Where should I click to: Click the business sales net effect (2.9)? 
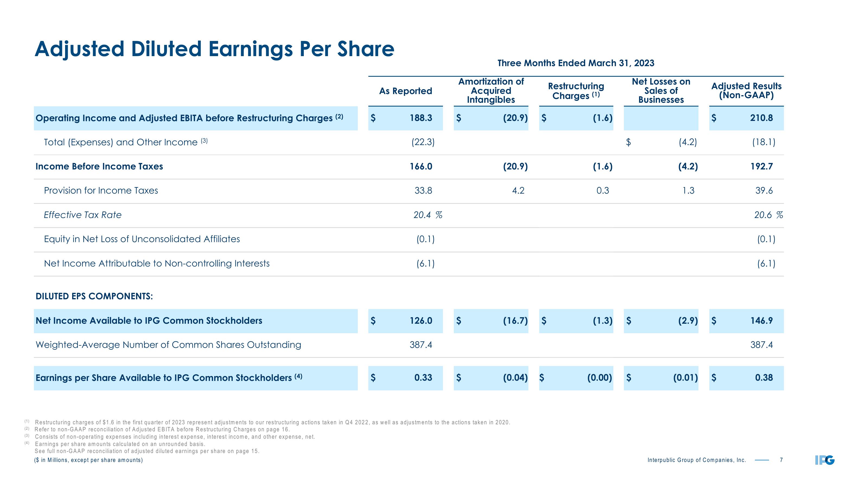pos(688,321)
